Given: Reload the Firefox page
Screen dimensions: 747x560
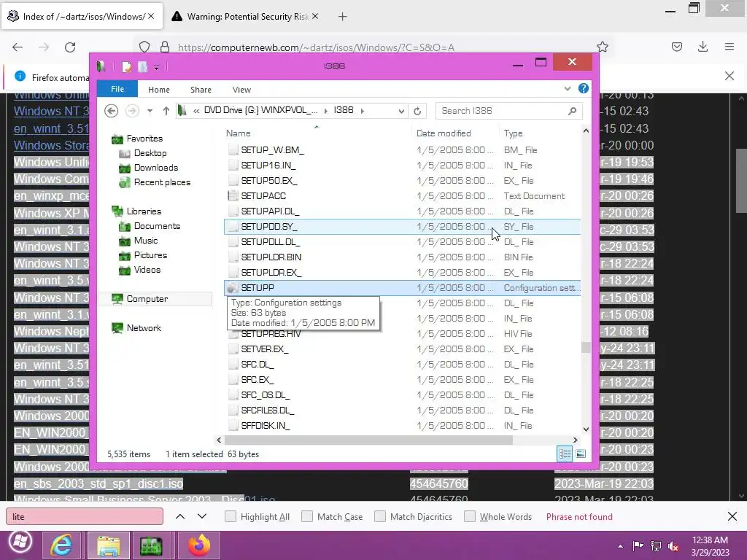Looking at the screenshot, I should tap(70, 47).
